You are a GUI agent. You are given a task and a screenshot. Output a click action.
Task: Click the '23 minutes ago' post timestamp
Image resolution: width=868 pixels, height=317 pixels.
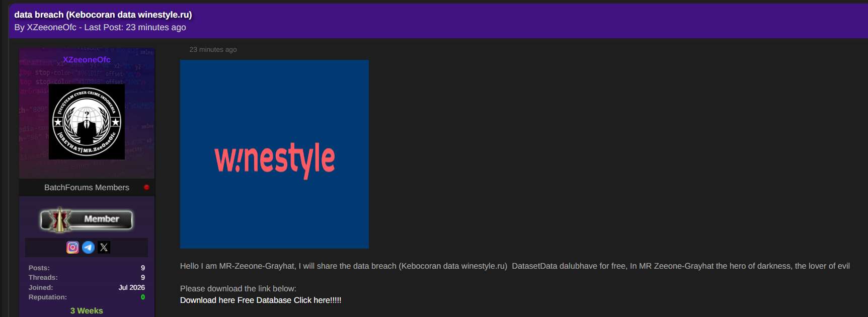(x=213, y=49)
